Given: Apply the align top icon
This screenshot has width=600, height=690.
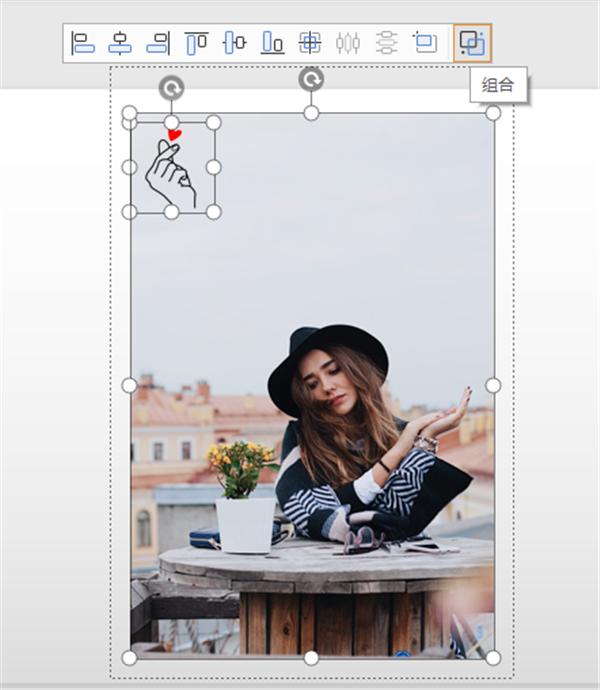Looking at the screenshot, I should 196,43.
